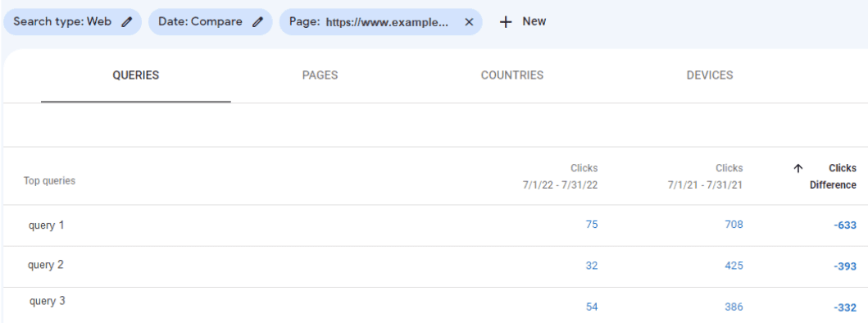The image size is (868, 323).
Task: Toggle sort arrow on Clicks Difference
Action: (798, 168)
